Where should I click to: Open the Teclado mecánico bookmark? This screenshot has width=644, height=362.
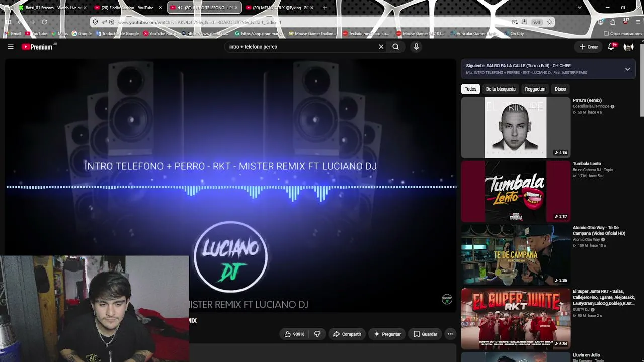pyautogui.click(x=366, y=34)
